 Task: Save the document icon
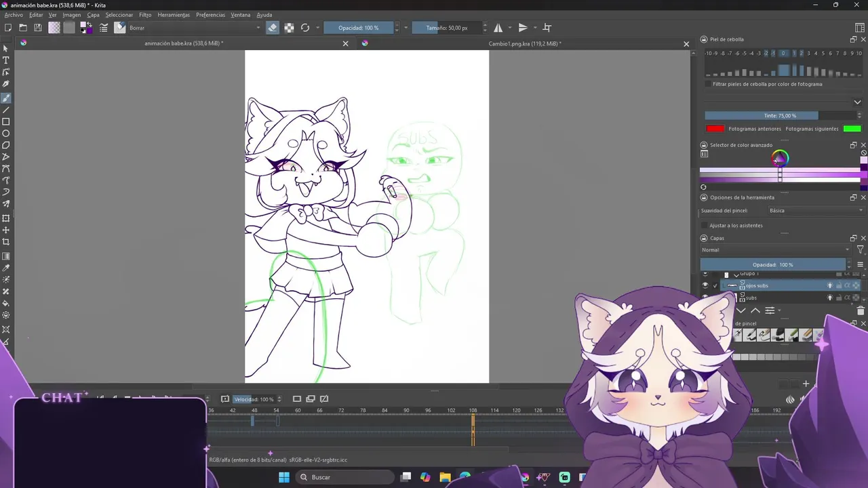point(38,28)
